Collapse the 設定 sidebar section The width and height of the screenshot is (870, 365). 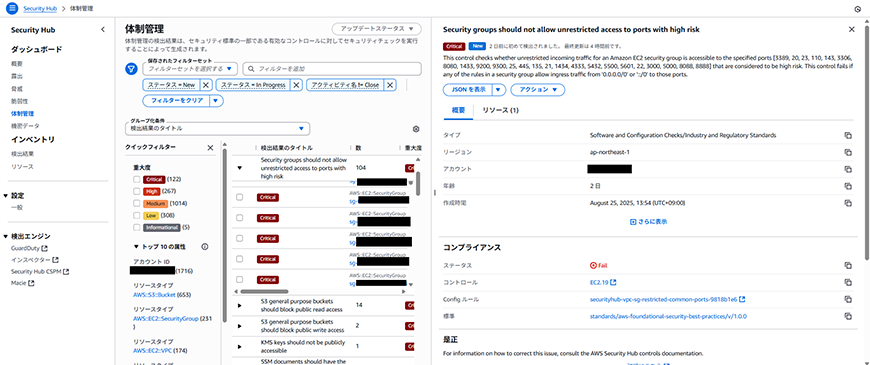[6, 196]
